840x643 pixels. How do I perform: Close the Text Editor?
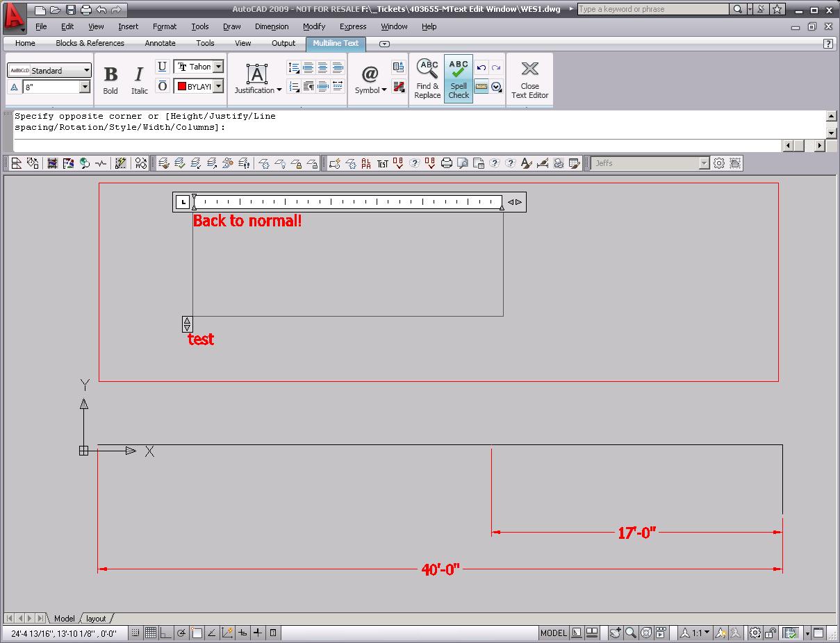[530, 78]
